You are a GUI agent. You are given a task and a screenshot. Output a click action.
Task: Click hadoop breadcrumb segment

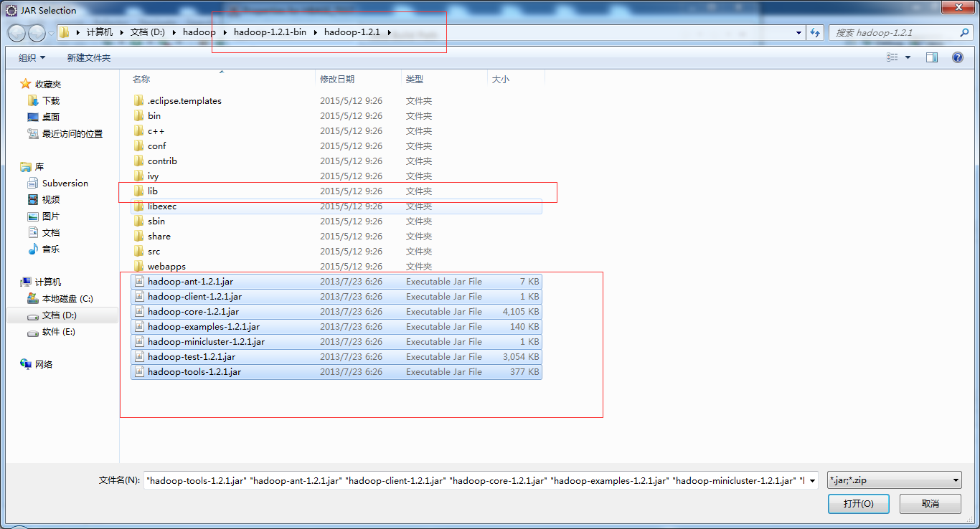pos(199,32)
